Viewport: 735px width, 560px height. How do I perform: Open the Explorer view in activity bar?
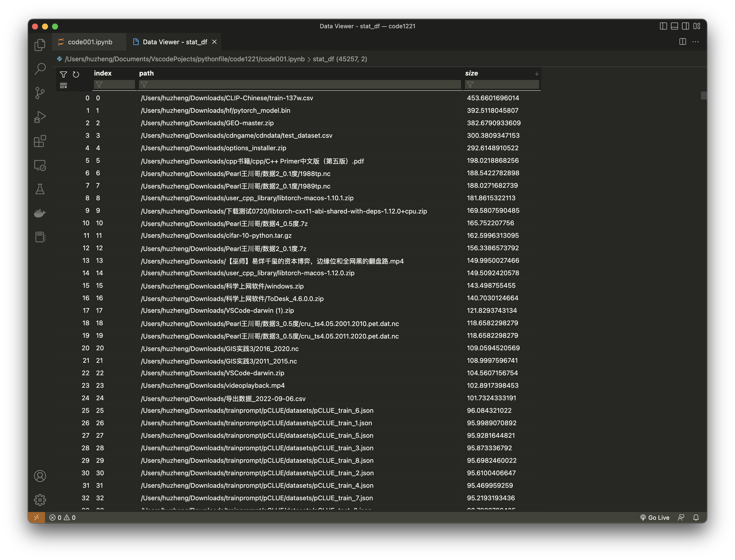40,45
